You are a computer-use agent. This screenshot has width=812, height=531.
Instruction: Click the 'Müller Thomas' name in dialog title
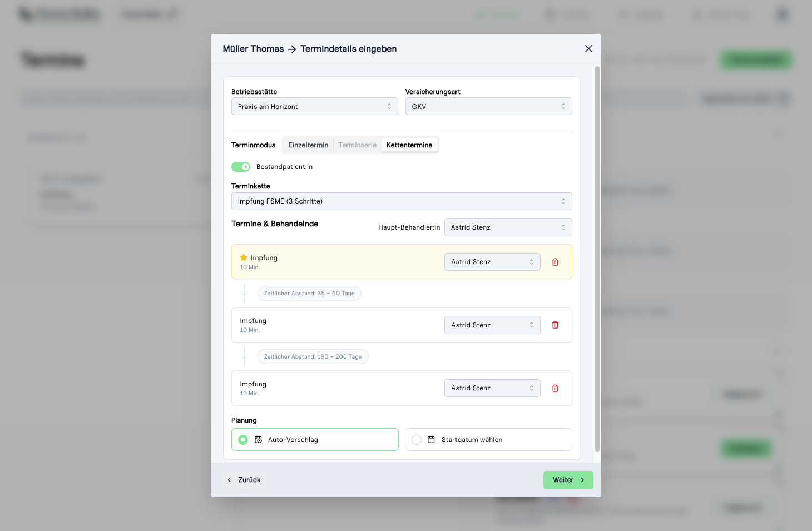(253, 49)
